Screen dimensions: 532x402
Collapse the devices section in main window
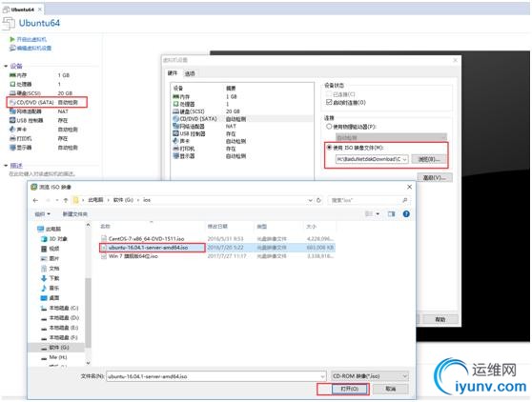(x=6, y=66)
